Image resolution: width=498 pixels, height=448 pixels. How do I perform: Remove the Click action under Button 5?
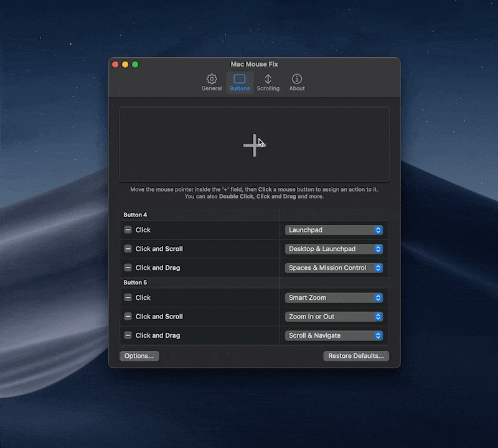point(129,297)
